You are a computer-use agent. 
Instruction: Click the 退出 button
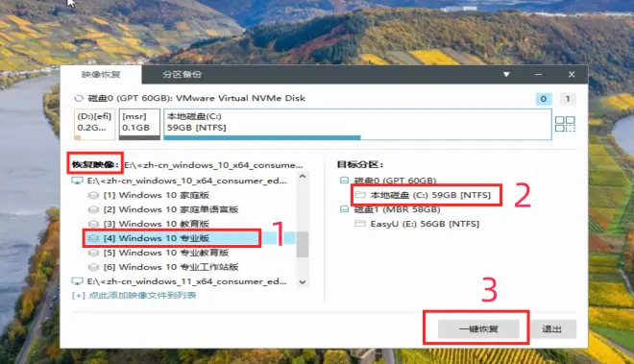[552, 329]
